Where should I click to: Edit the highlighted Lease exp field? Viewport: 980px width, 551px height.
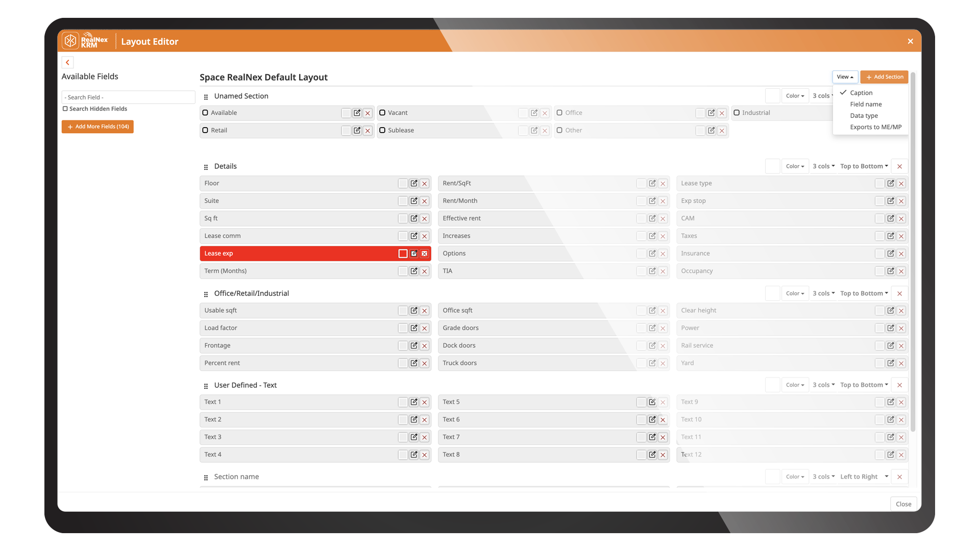(x=414, y=254)
